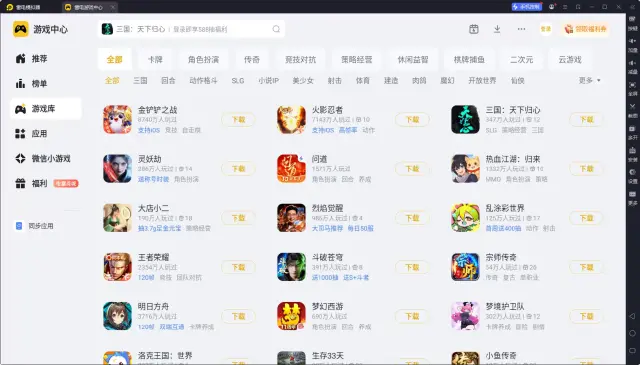Filter by the 动作格斗 tag

click(x=203, y=80)
